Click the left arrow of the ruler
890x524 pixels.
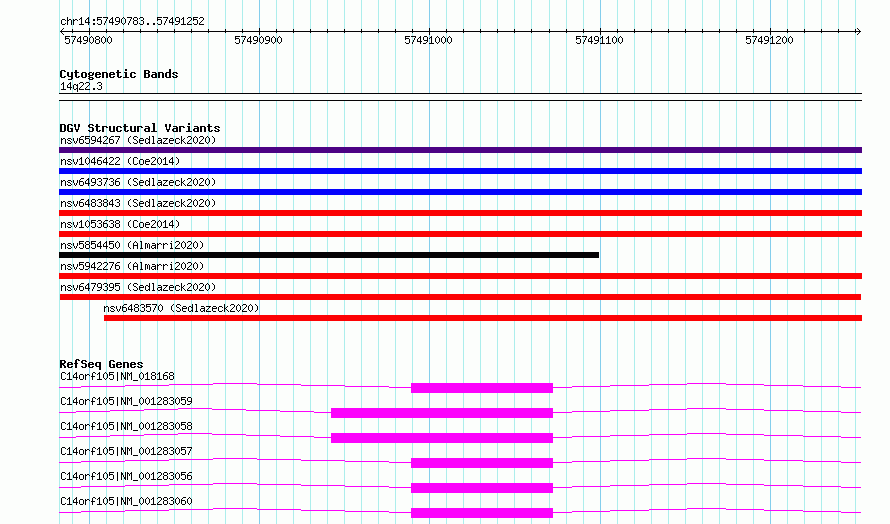click(x=62, y=32)
